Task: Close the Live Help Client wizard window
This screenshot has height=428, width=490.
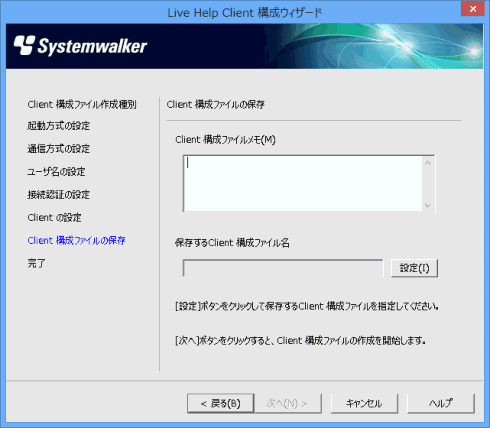Action: (473, 9)
